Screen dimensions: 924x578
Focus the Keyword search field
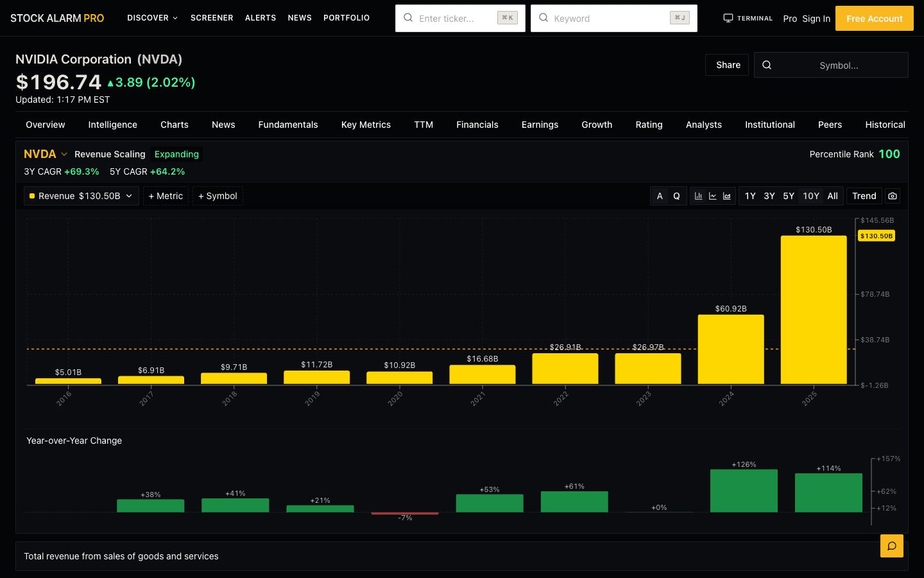point(614,18)
